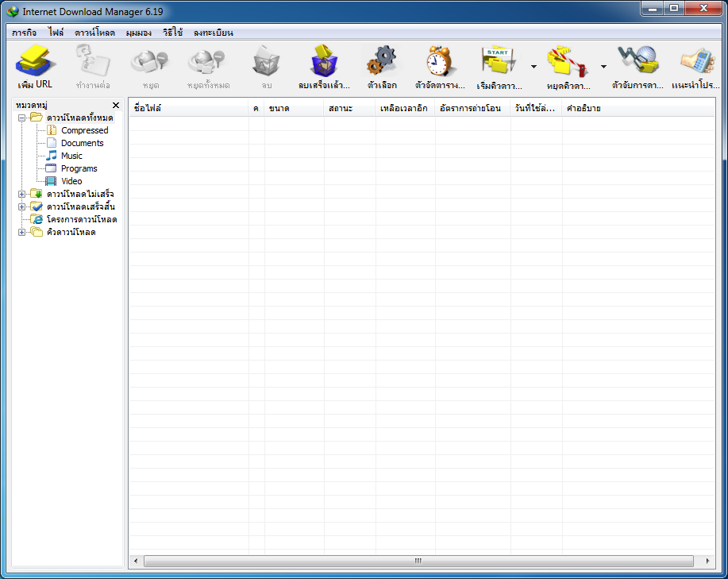Viewport: 728px width, 579px height.
Task: Select the Music category
Action: [71, 156]
